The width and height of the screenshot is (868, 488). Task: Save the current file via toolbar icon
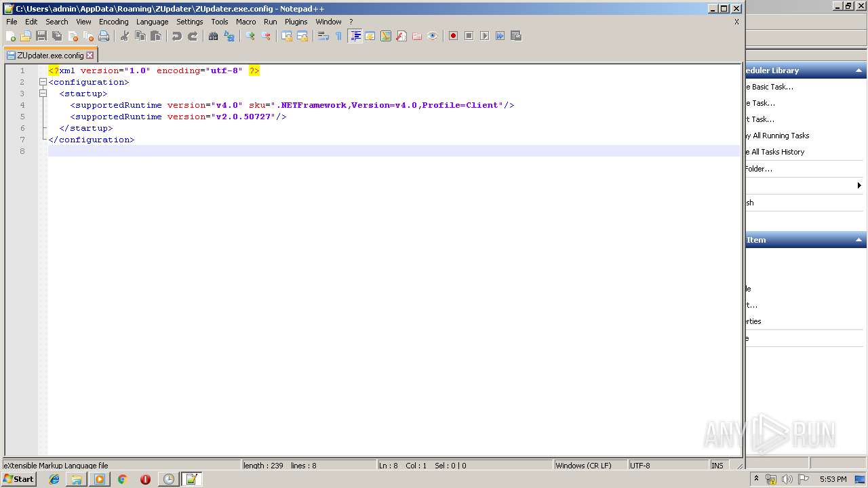pyautogui.click(x=41, y=36)
